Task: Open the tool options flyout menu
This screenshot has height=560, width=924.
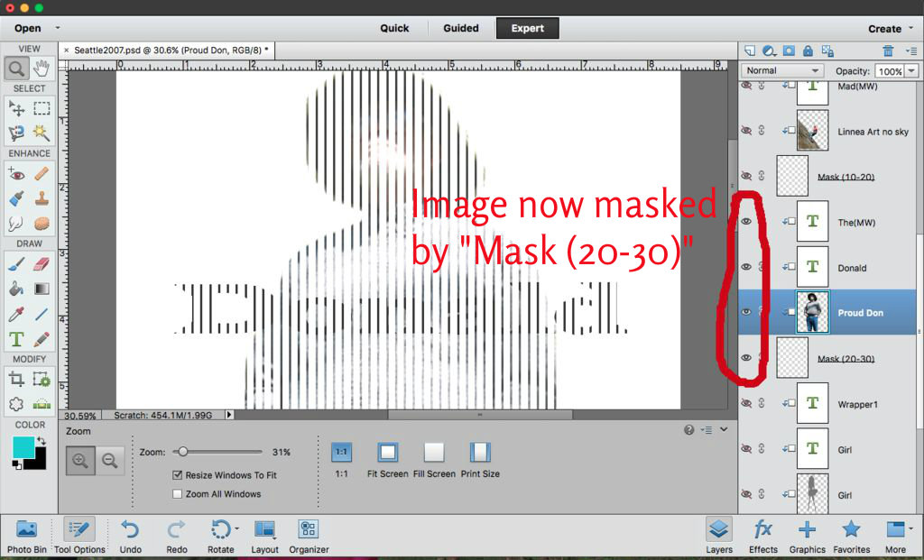Action: point(707,430)
